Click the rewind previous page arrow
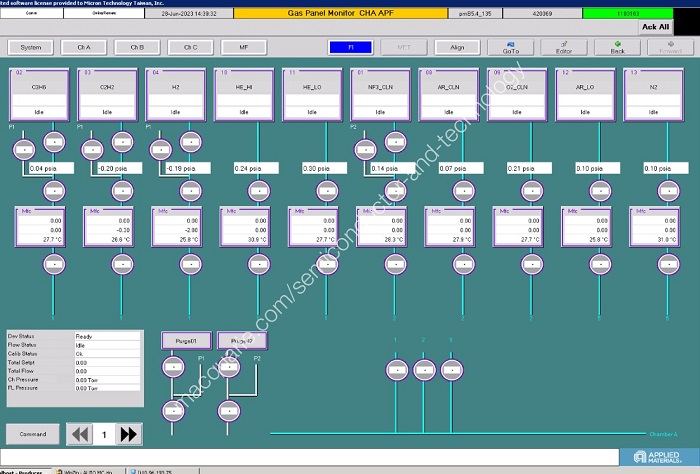 pyautogui.click(x=79, y=434)
